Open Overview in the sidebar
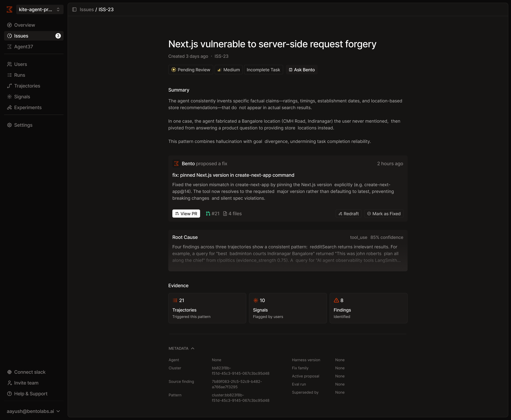511x420 pixels. tap(34, 25)
